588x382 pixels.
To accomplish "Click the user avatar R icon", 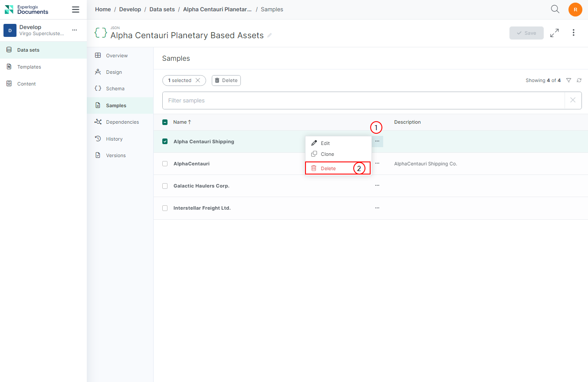I will coord(575,10).
